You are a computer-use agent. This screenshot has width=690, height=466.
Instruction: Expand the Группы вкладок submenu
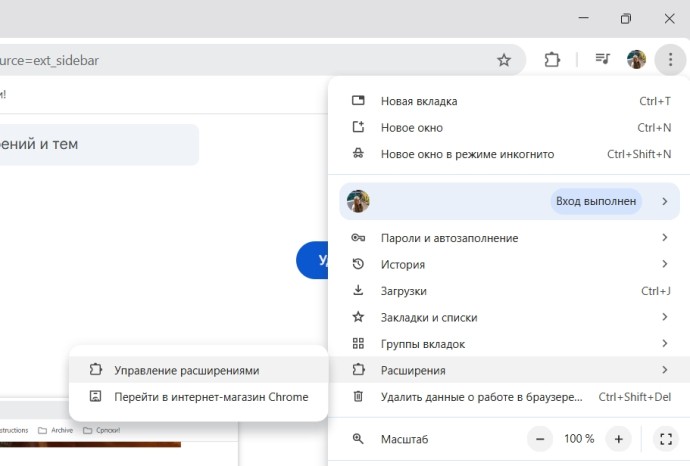422,344
